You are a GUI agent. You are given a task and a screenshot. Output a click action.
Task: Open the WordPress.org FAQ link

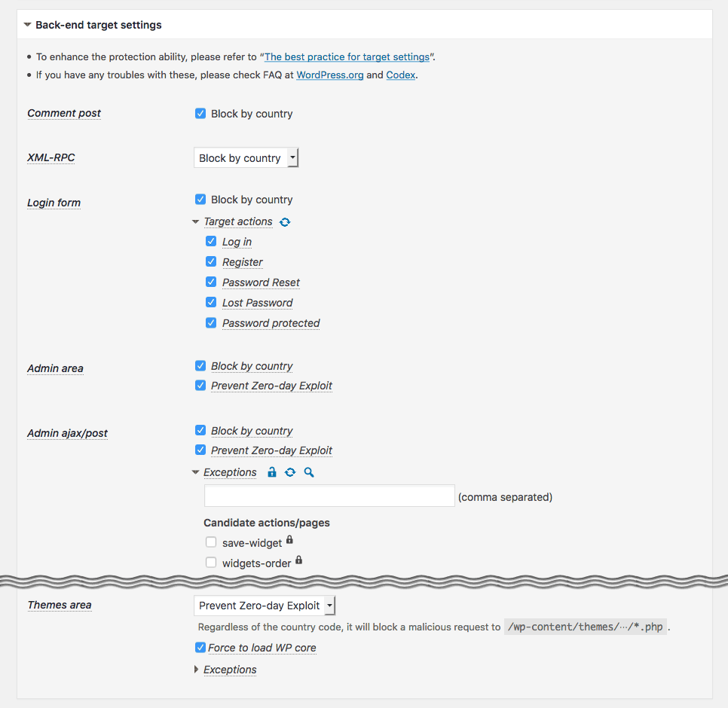(x=330, y=75)
